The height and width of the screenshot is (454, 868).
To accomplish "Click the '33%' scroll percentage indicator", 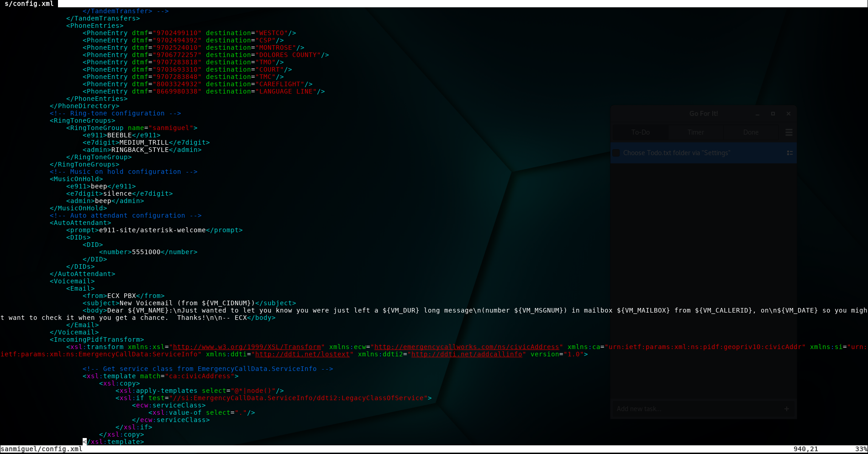I will click(x=861, y=449).
